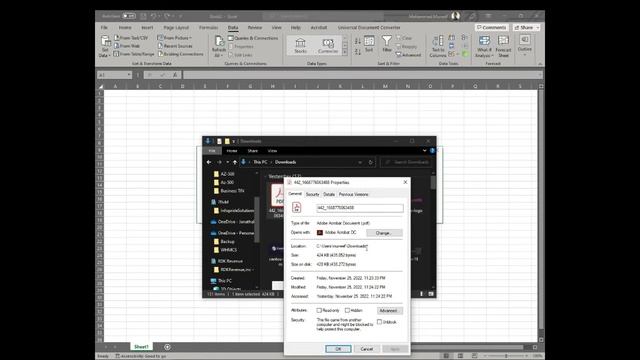Click Excel zoom slider in status bar
This screenshot has width=640, height=360.
[x=506, y=356]
